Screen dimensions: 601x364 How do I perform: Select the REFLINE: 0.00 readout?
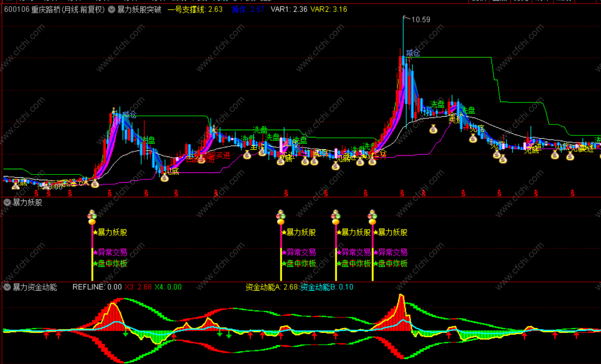click(97, 287)
